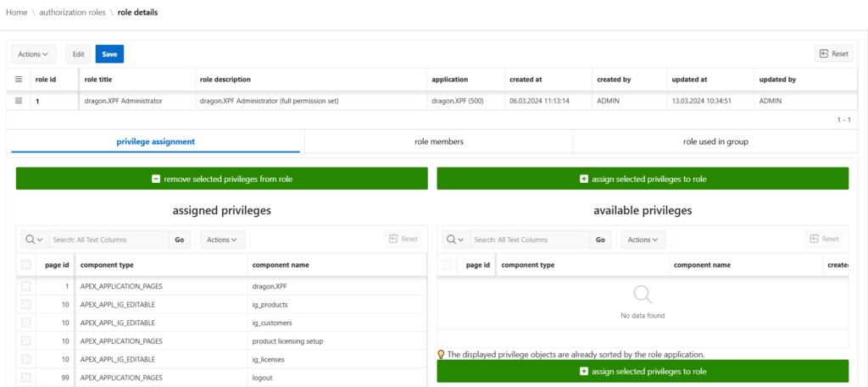Select the dragon.XPF Administrator role title cell
Image resolution: width=868 pixels, height=387 pixels.
(136, 101)
